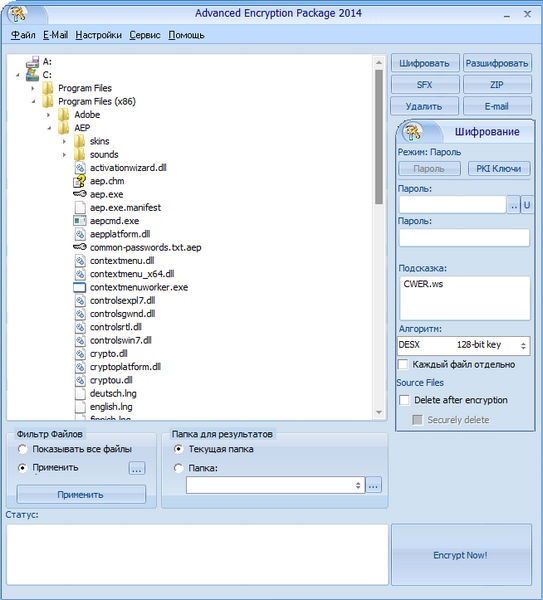
Task: Click the C: drive icon
Action: (33, 75)
